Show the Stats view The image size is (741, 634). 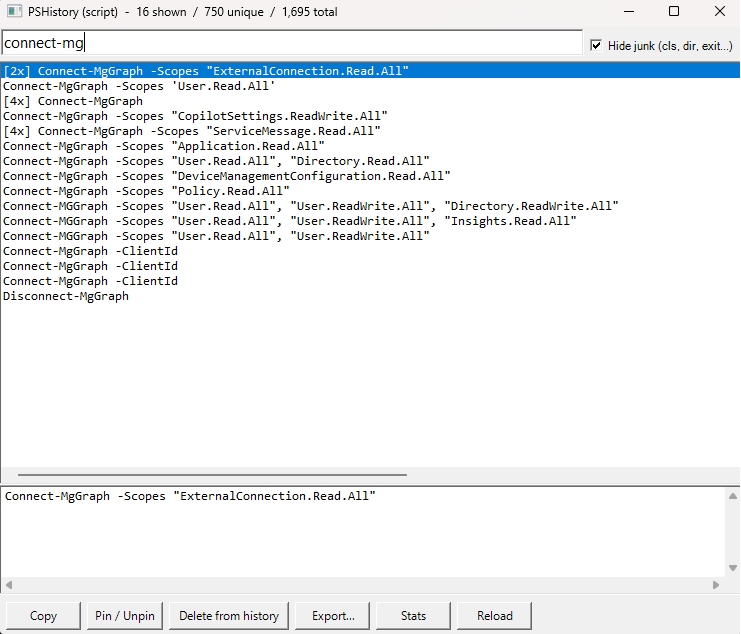414,616
